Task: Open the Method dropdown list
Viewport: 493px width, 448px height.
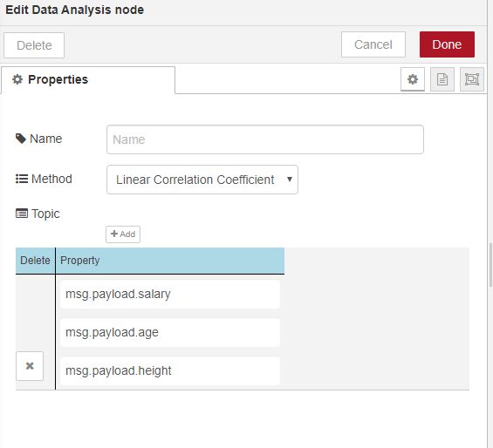Action: 202,180
